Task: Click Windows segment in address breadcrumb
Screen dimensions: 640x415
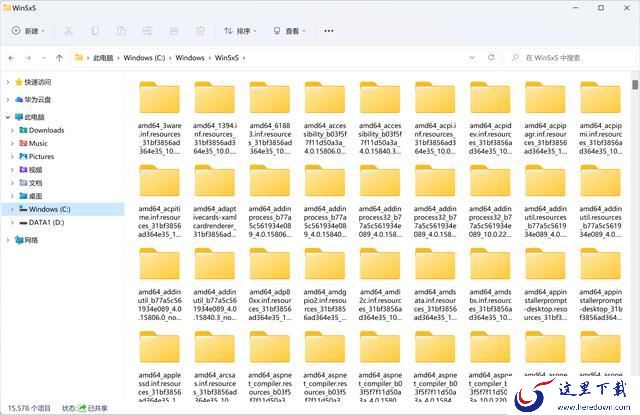Action: coord(190,58)
